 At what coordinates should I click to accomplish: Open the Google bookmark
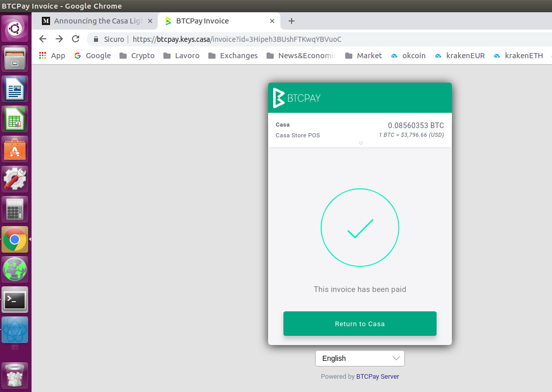92,56
